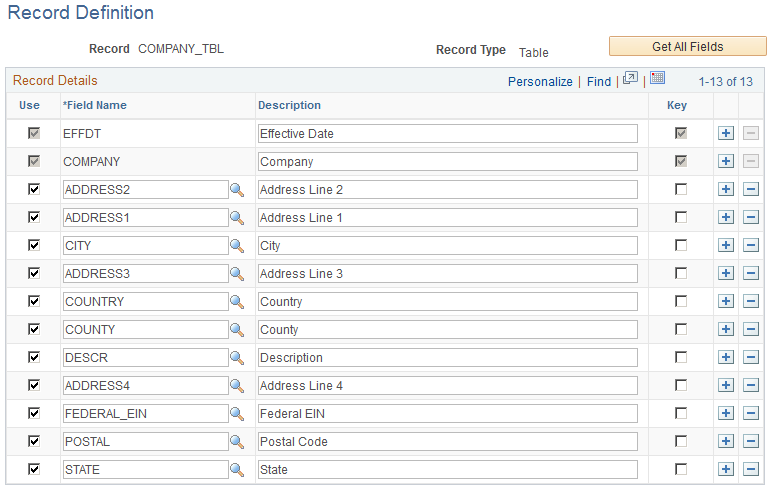772x490 pixels.
Task: Add a row below ADDRESS3
Action: tap(726, 273)
